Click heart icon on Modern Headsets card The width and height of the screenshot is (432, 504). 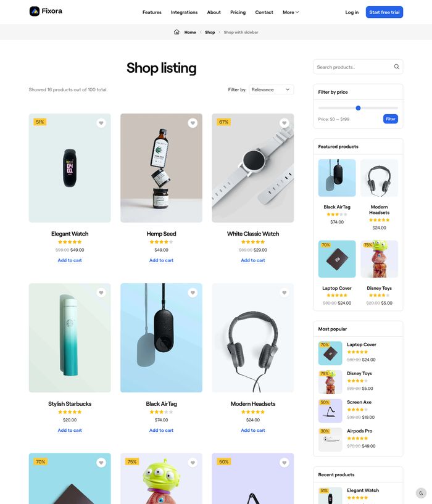284,293
